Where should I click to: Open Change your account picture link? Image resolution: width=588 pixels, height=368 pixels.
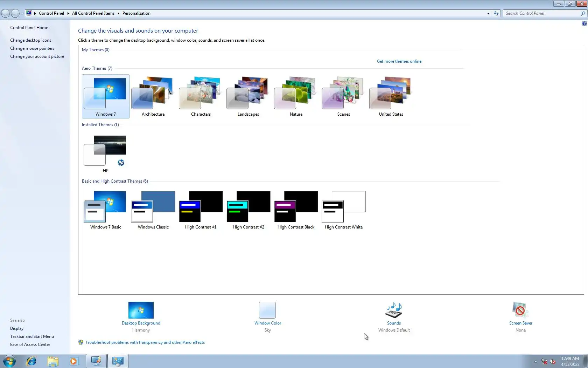tap(37, 56)
